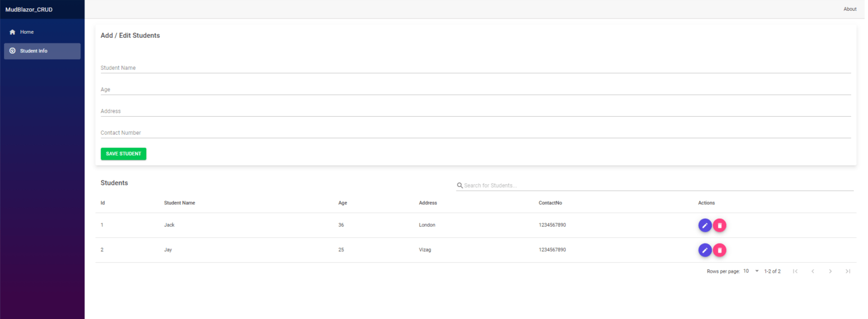Image resolution: width=868 pixels, height=319 pixels.
Task: Go to first page of table
Action: pyautogui.click(x=795, y=272)
